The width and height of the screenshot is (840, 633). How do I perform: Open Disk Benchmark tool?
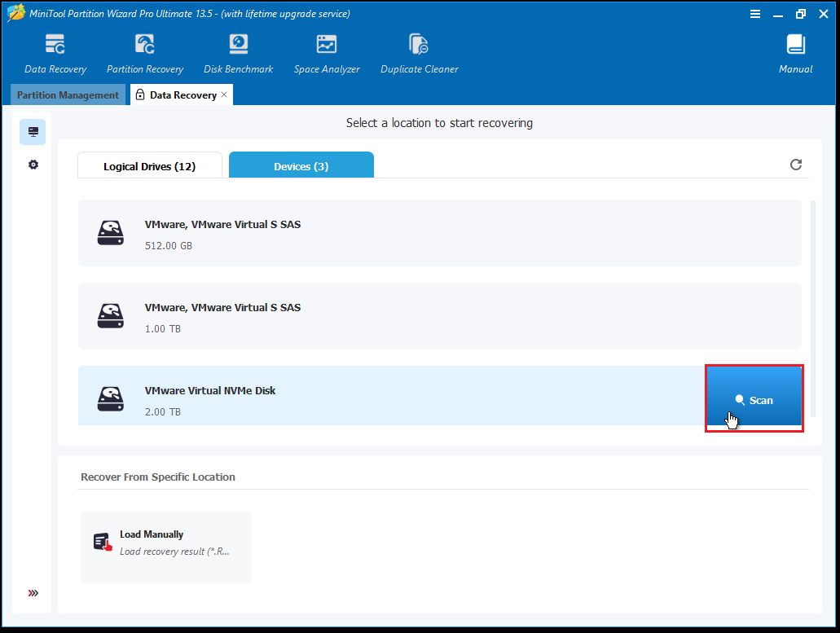pos(239,54)
